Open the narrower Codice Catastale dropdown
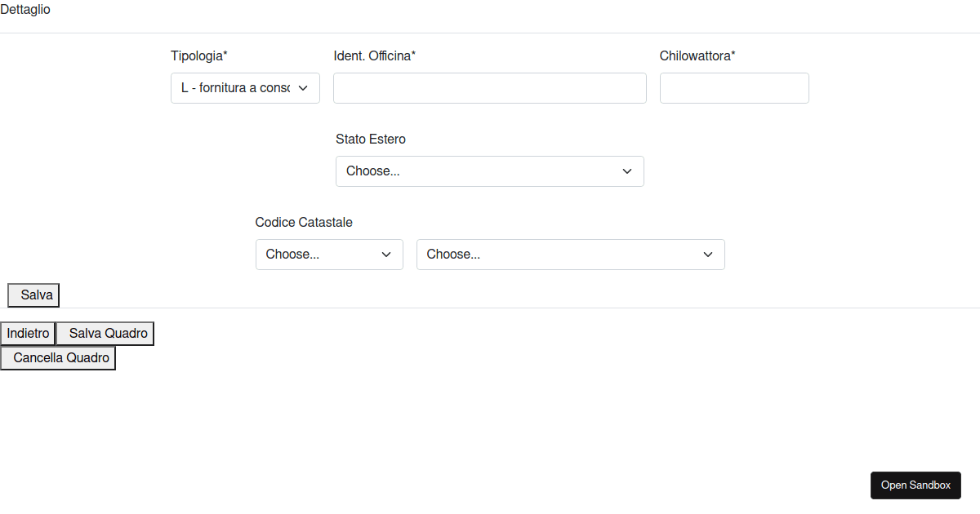Screen dimensions: 980x514 [328, 255]
